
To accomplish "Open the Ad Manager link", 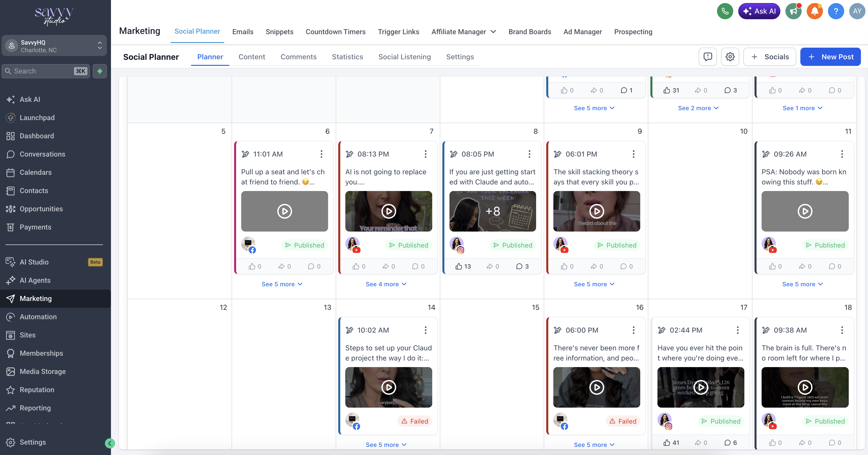I will (x=583, y=32).
